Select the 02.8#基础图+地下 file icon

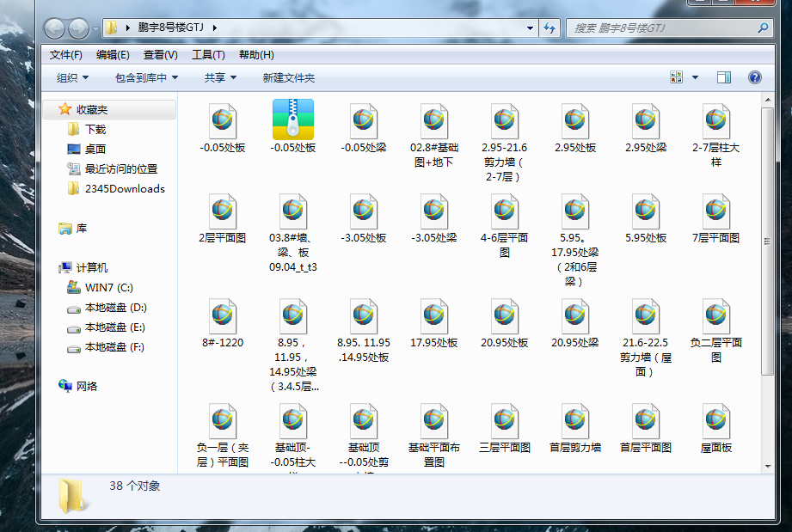pos(434,120)
